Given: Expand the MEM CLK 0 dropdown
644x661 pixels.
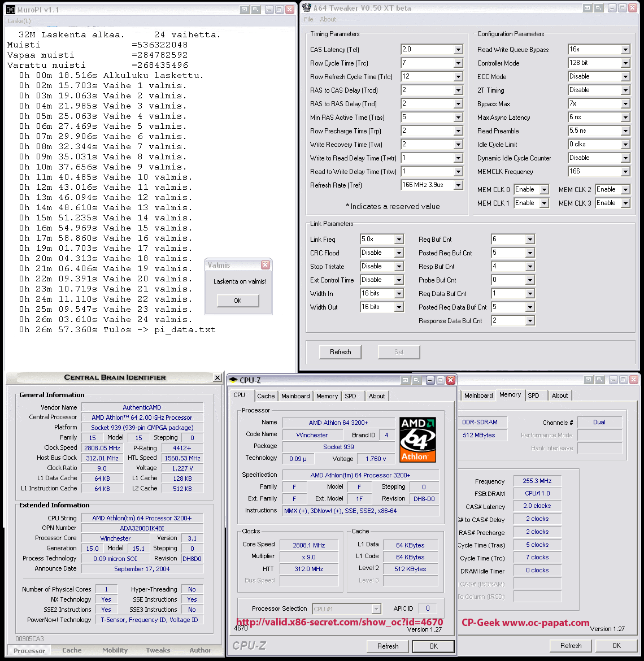Looking at the screenshot, I should (544, 190).
